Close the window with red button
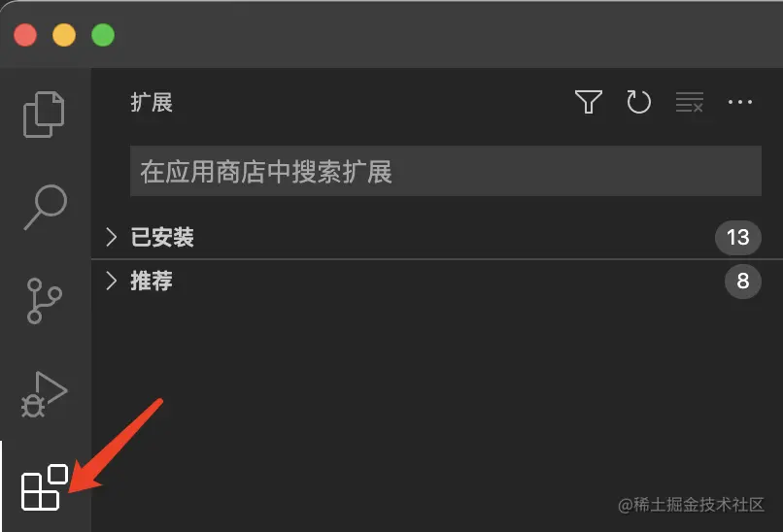Screen dimensions: 783x532 point(25,35)
